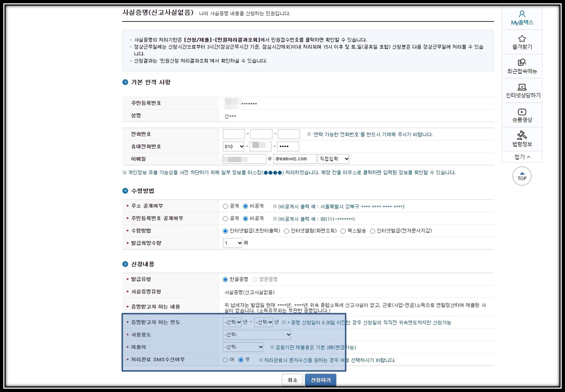Open the start year 선택 dropdown
565x392 pixels.
(232, 322)
